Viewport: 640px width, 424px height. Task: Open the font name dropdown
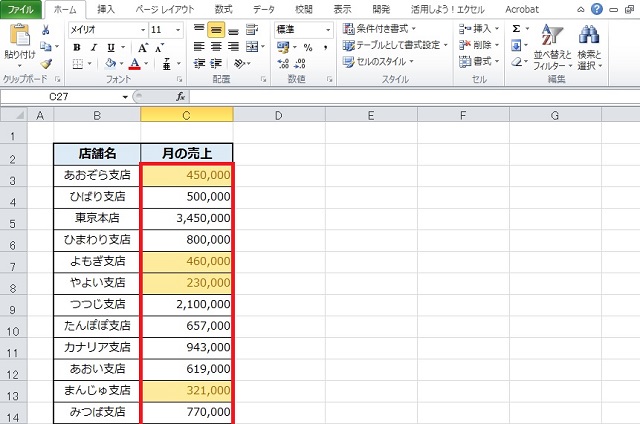143,30
